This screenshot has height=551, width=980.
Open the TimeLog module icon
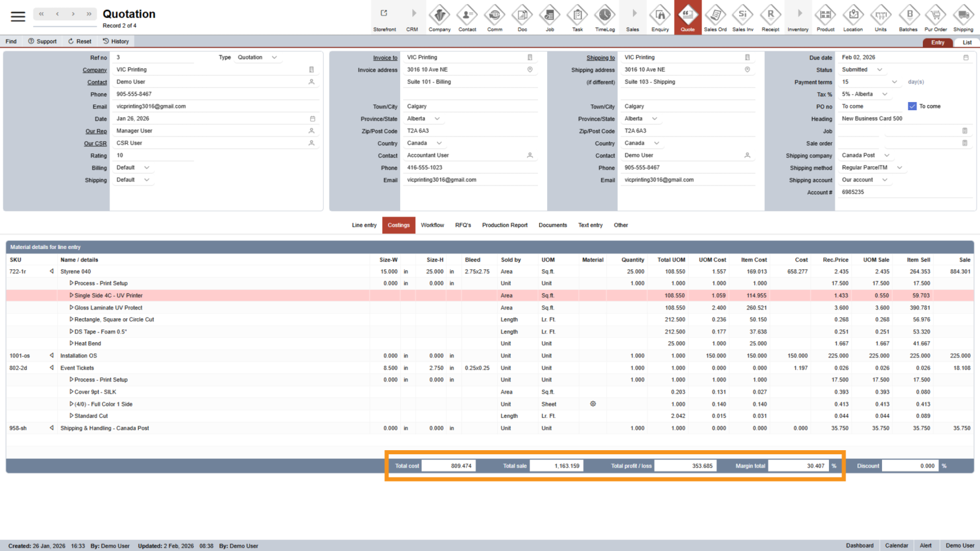click(605, 17)
